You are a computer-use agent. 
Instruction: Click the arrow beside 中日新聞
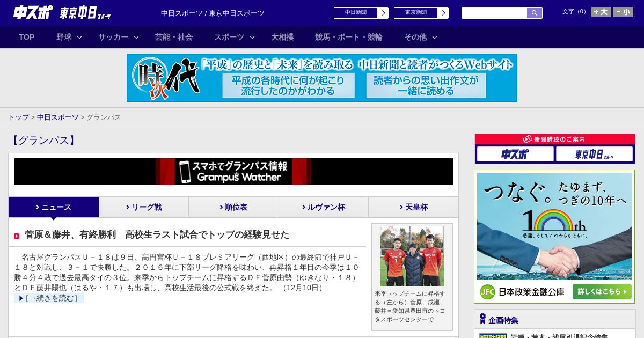(x=383, y=13)
